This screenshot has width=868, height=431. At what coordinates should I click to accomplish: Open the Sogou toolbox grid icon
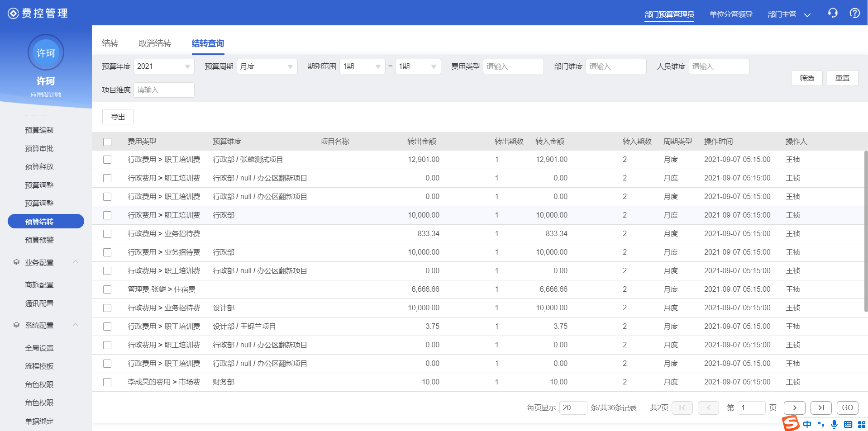tap(862, 424)
